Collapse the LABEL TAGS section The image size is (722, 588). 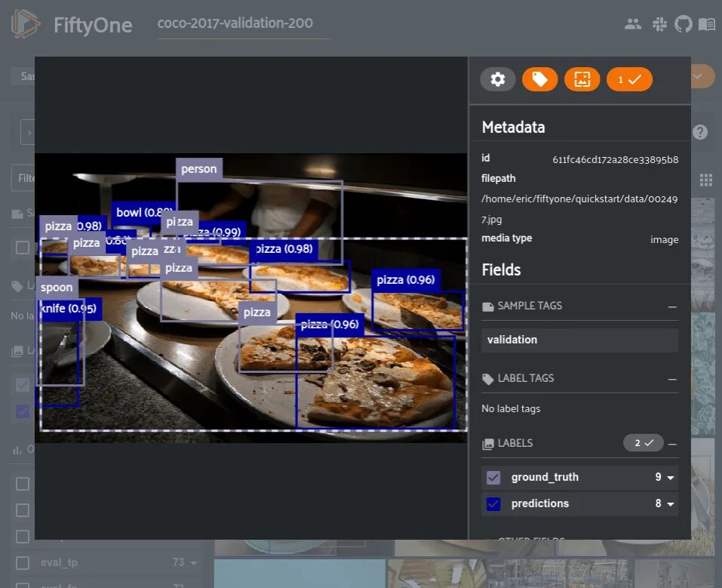(672, 379)
